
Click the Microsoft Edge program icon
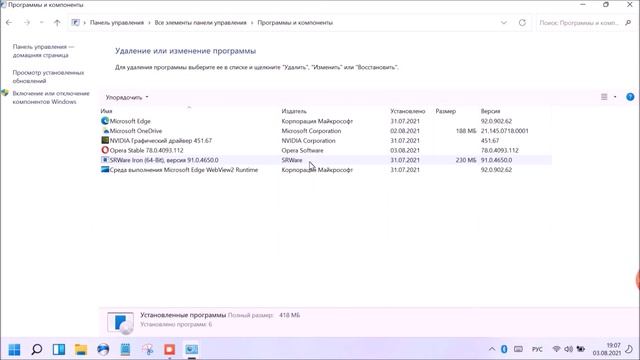pos(105,121)
